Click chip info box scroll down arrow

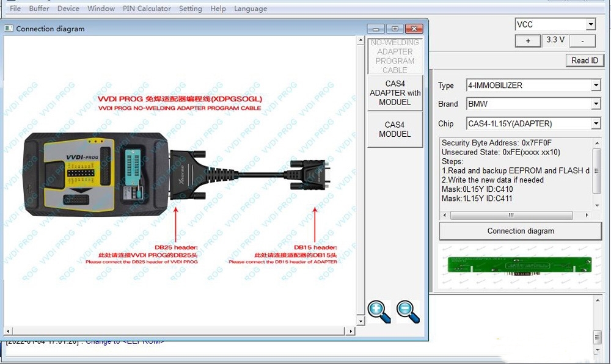(597, 206)
